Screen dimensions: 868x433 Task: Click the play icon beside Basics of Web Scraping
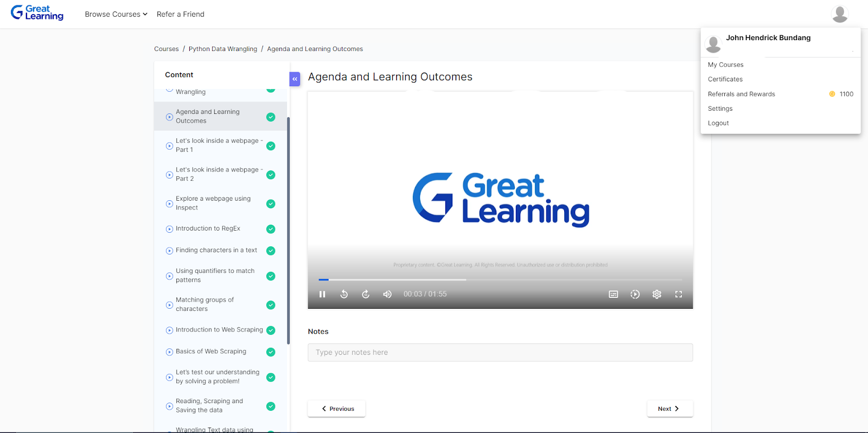pos(169,352)
